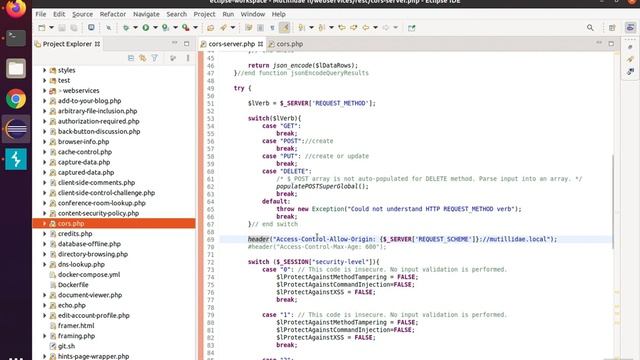Minimize the Project Explorer panel

(x=175, y=43)
